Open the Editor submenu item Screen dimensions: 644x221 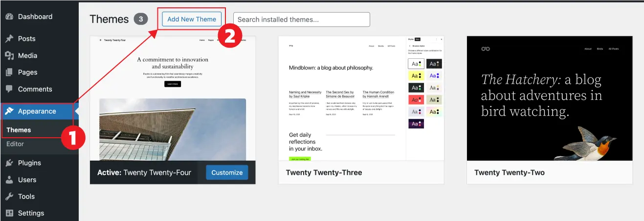pos(15,144)
